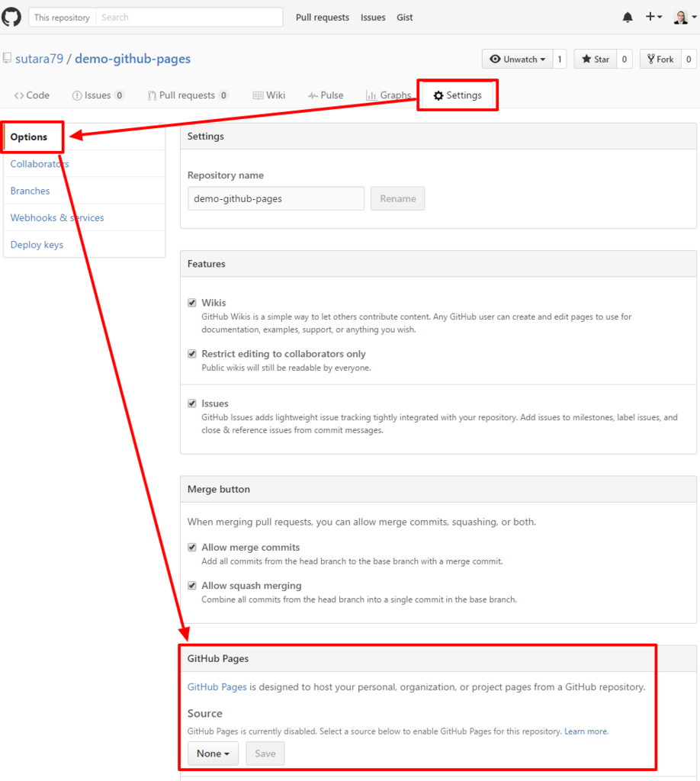
Task: Click the Fork button
Action: click(660, 59)
